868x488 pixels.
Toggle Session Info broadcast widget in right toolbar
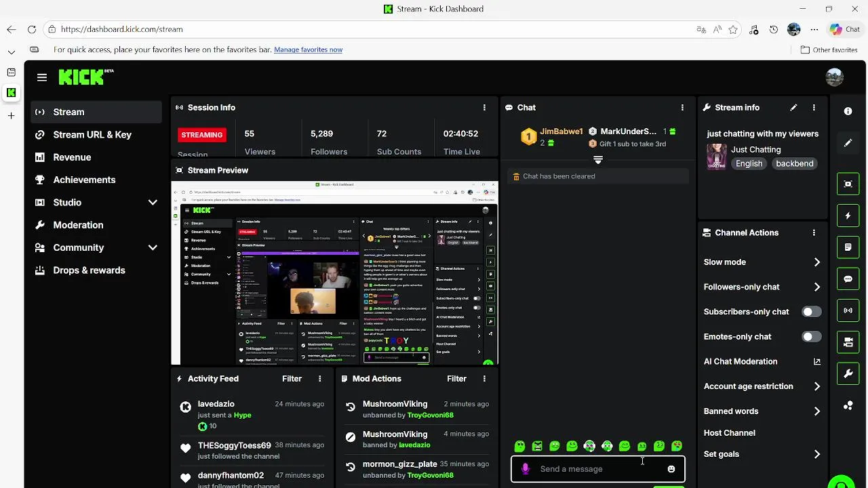point(848,310)
